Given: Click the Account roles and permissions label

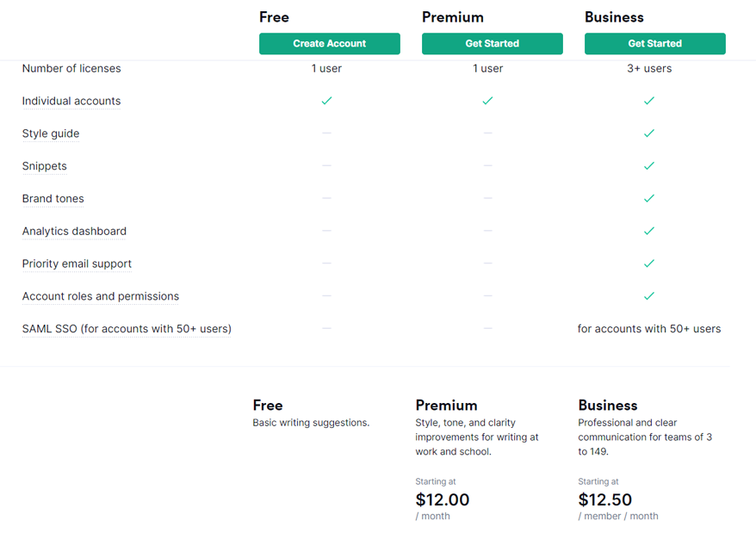Looking at the screenshot, I should tap(100, 296).
